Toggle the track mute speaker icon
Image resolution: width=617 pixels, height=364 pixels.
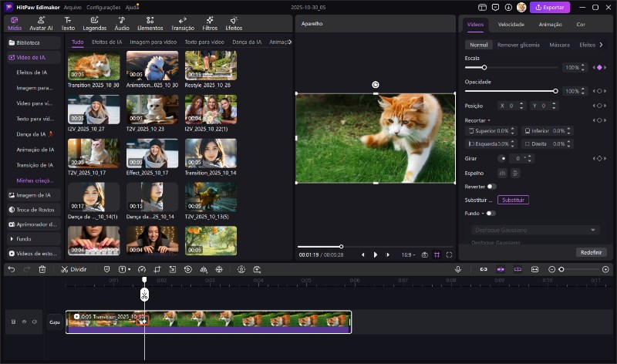pyautogui.click(x=35, y=322)
